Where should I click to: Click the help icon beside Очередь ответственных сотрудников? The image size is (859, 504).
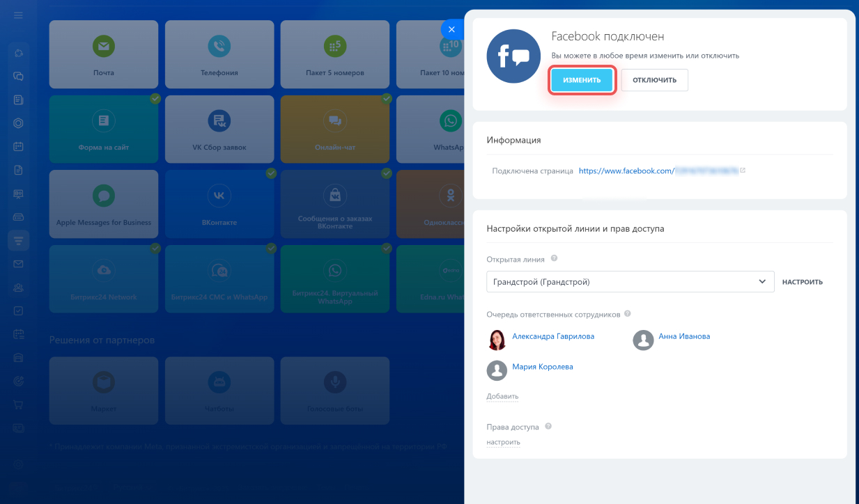point(628,314)
